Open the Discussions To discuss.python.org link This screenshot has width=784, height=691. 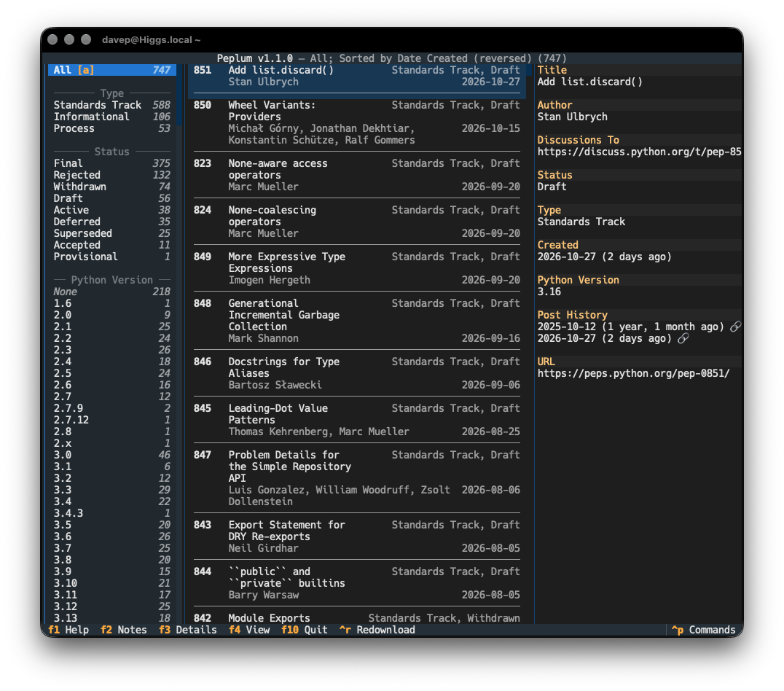(x=640, y=152)
